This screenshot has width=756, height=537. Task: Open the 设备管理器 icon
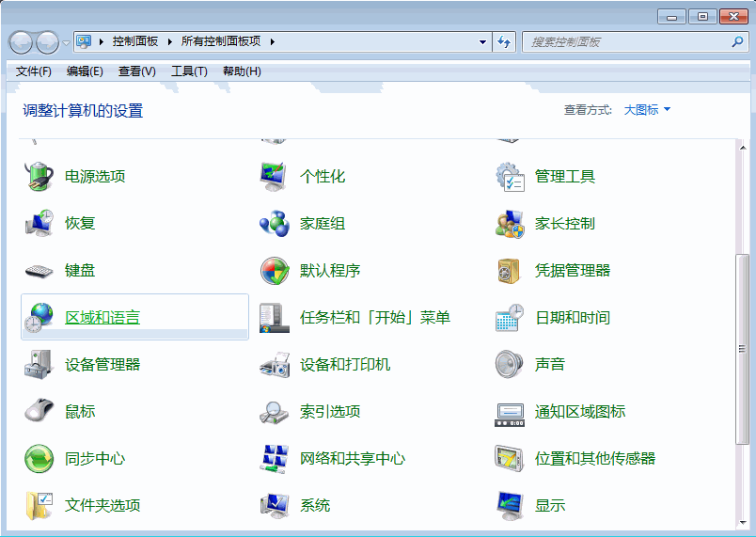point(39,365)
